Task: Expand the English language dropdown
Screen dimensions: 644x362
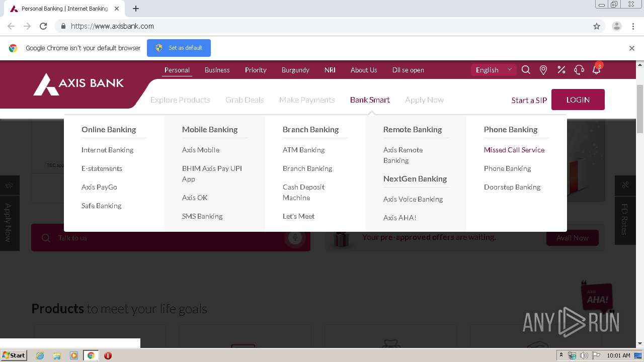Action: (494, 70)
